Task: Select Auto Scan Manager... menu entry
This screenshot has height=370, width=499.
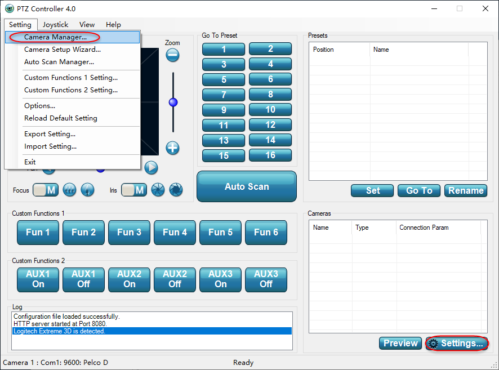Action: click(73, 62)
